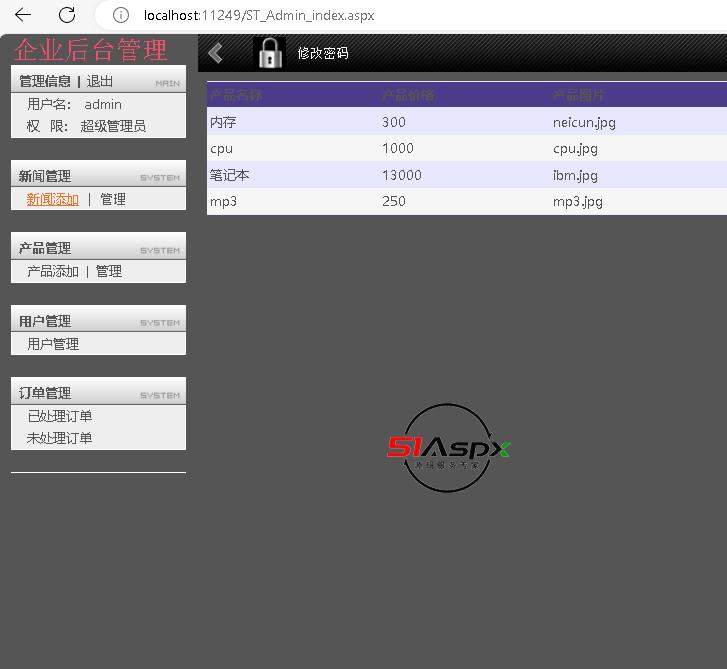
Task: Open the 产品添加 link
Action: [52, 271]
